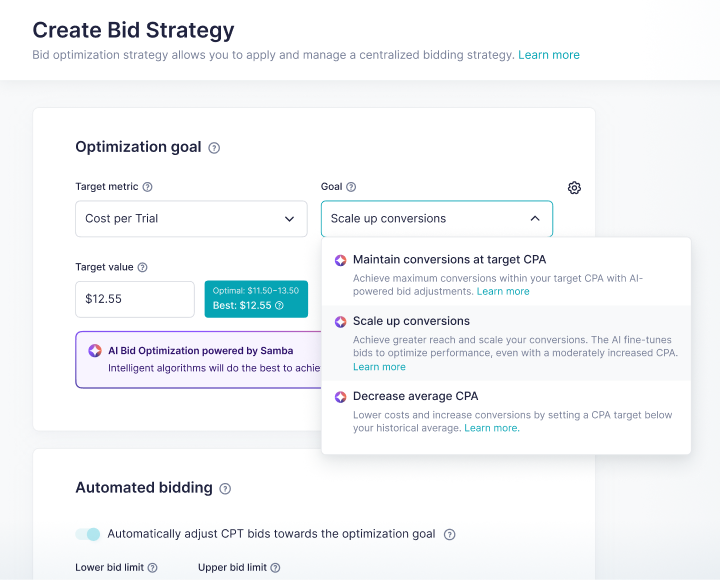Click info icon in Best $12.55 badge
Viewport: 720px width, 580px height.
[279, 306]
